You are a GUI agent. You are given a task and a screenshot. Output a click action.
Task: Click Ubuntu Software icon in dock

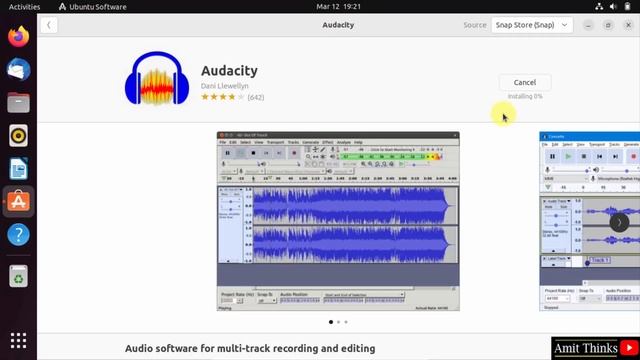[18, 201]
